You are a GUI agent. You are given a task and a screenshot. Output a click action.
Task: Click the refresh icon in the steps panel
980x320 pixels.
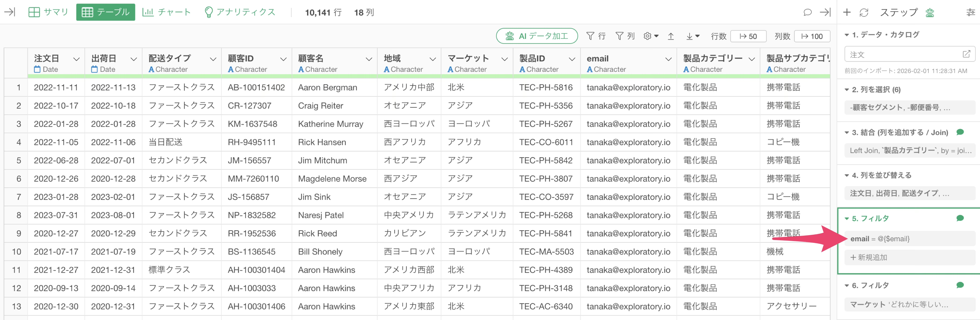[864, 13]
